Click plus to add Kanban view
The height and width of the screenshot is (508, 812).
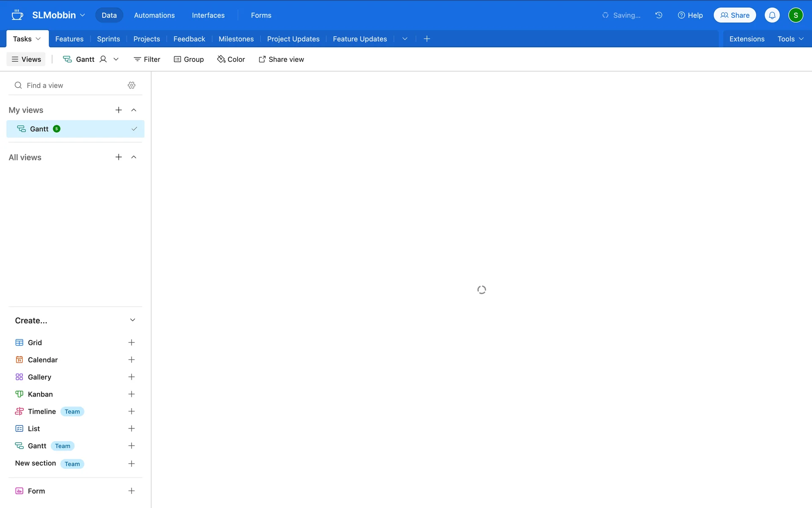(x=132, y=394)
